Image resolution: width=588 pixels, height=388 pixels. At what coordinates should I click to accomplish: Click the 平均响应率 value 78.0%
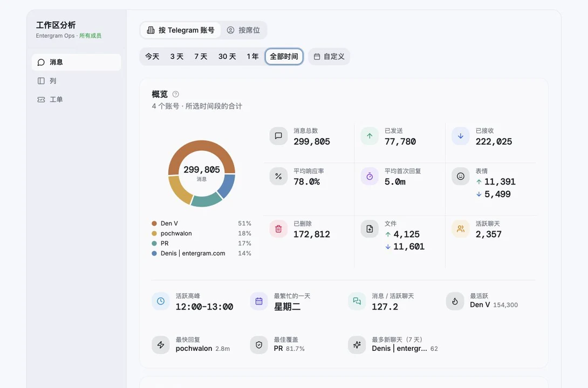(307, 182)
